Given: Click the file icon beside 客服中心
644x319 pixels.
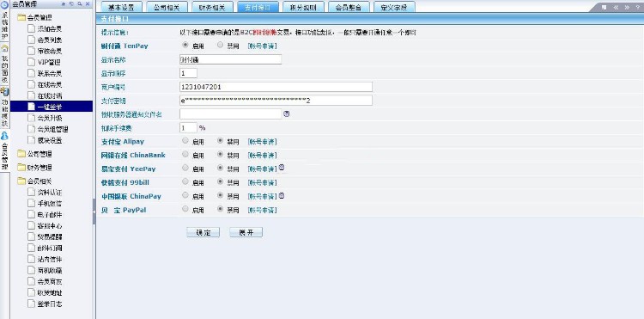Looking at the screenshot, I should click(31, 225).
